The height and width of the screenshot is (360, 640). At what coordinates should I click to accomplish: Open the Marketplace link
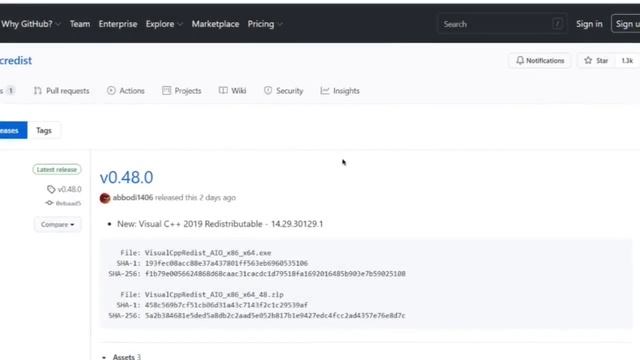click(215, 24)
